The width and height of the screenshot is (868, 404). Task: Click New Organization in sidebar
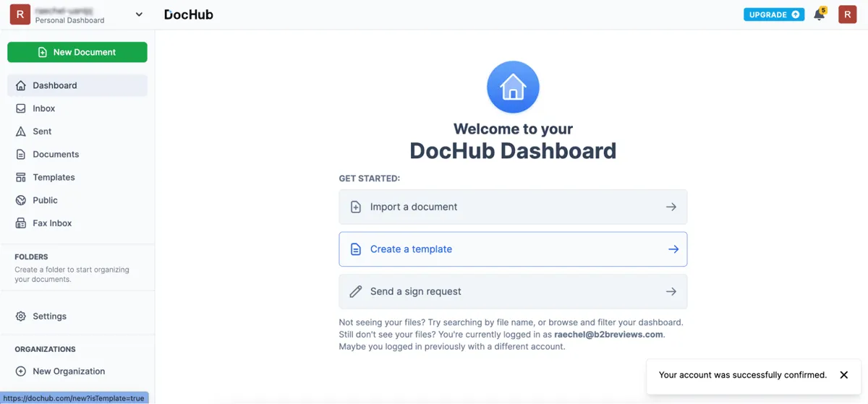[77, 371]
